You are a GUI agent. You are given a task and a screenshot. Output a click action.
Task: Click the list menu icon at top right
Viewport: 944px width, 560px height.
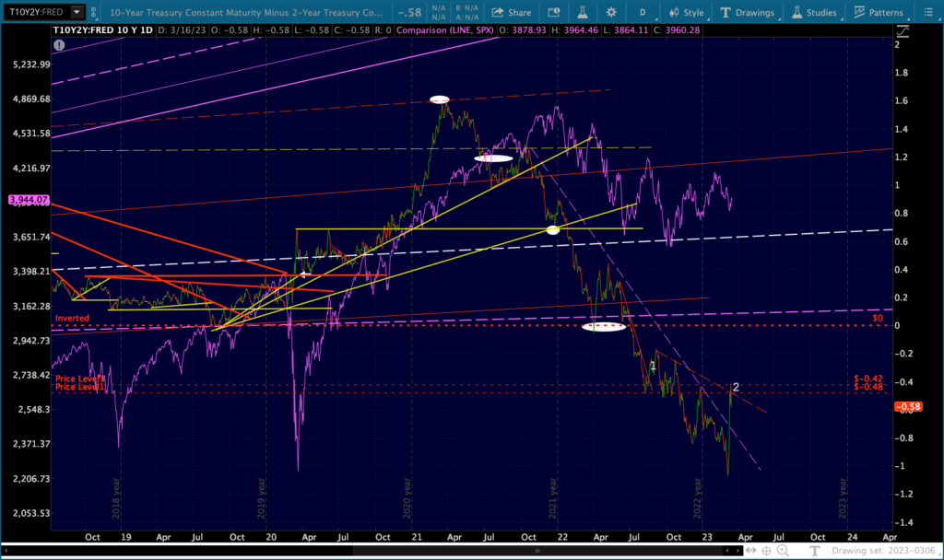(x=927, y=12)
